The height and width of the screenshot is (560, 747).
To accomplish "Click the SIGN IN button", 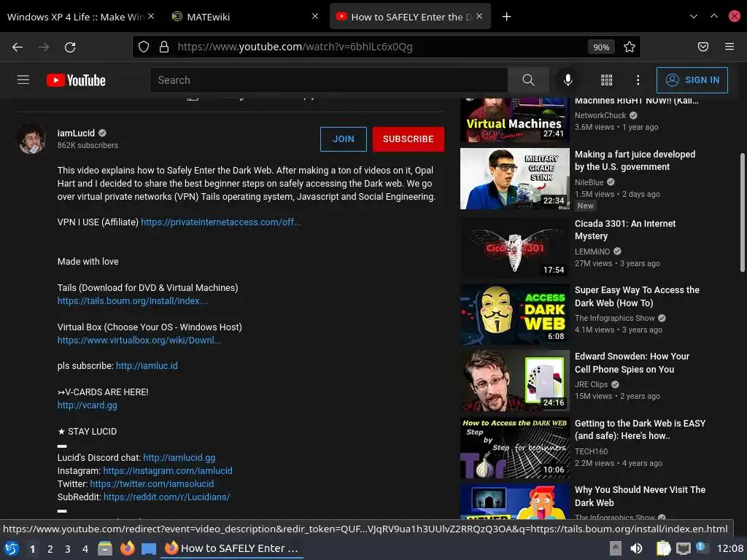I will coord(692,80).
